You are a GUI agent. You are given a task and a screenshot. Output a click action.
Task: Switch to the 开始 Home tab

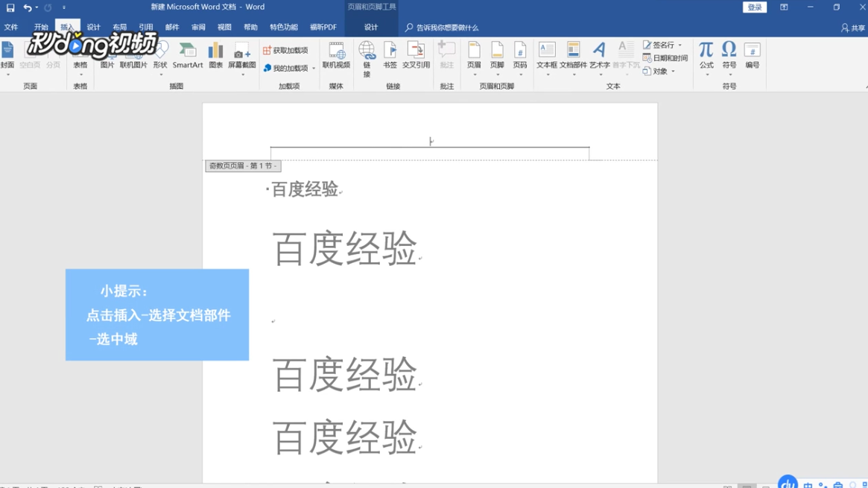pos(41,27)
